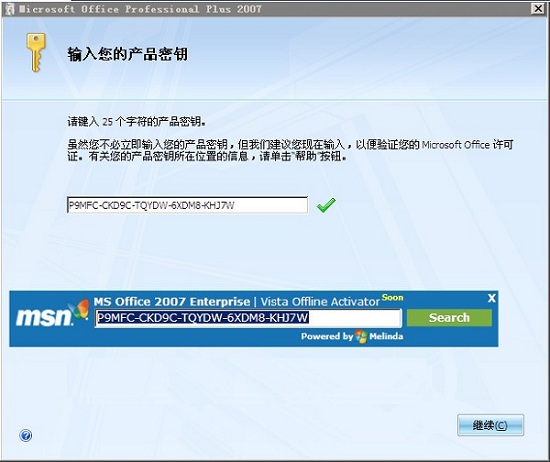Click the MSN logo in the banner
Screen dimensions: 550x462
(x=52, y=313)
